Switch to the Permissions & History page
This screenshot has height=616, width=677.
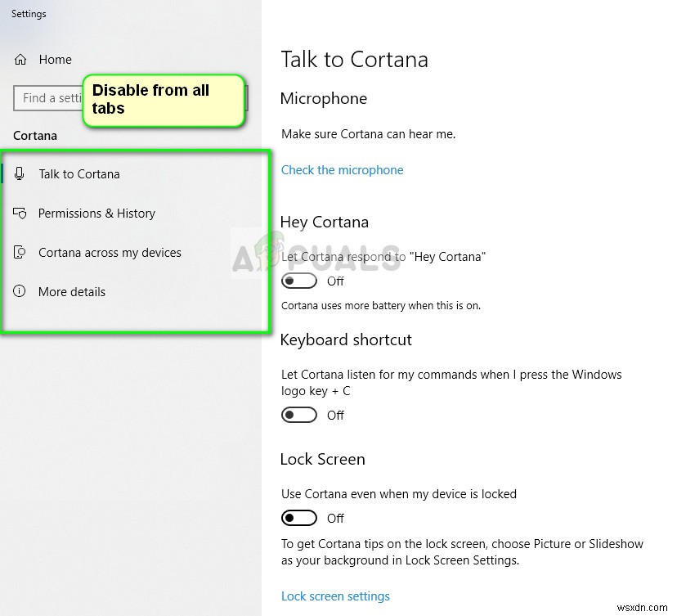point(97,213)
